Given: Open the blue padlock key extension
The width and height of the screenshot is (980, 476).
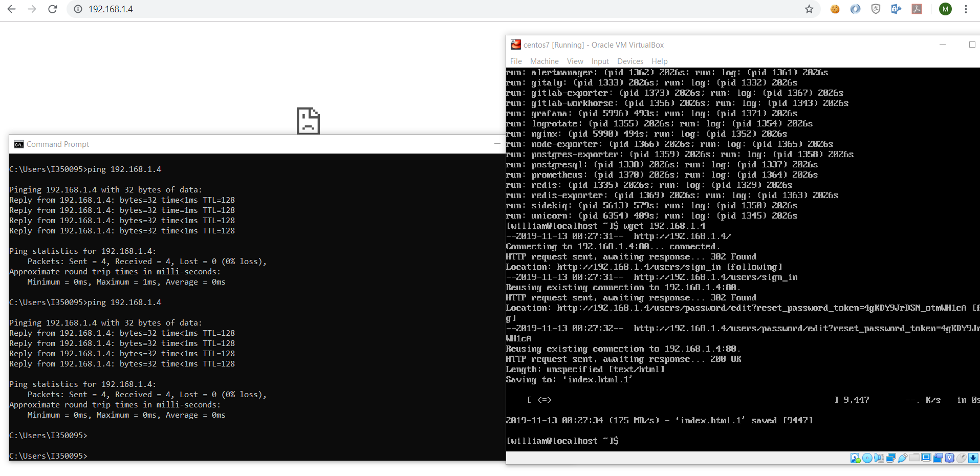Looking at the screenshot, I should 896,9.
